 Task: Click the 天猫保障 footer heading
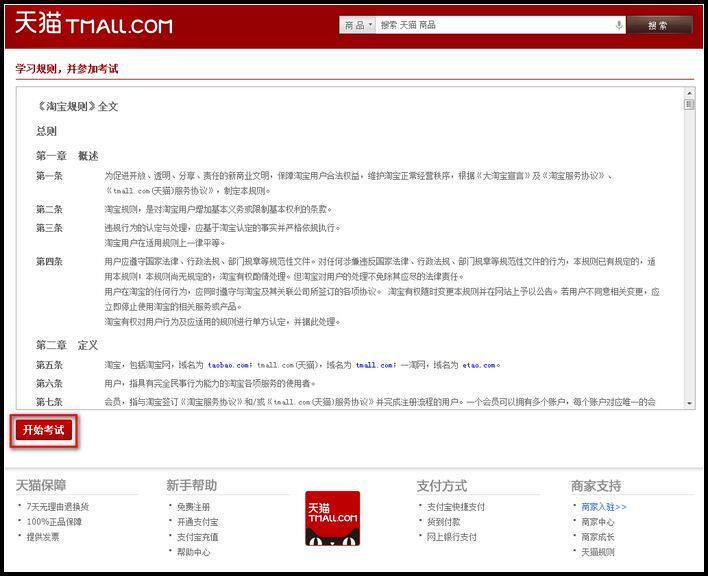click(x=41, y=485)
